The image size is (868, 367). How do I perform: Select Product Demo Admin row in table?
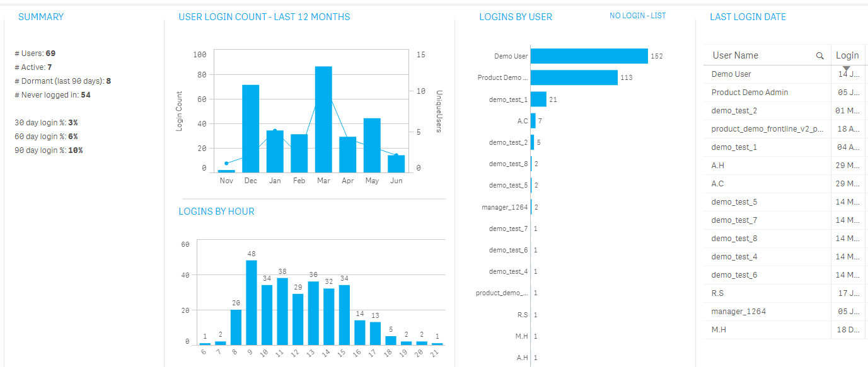point(749,93)
